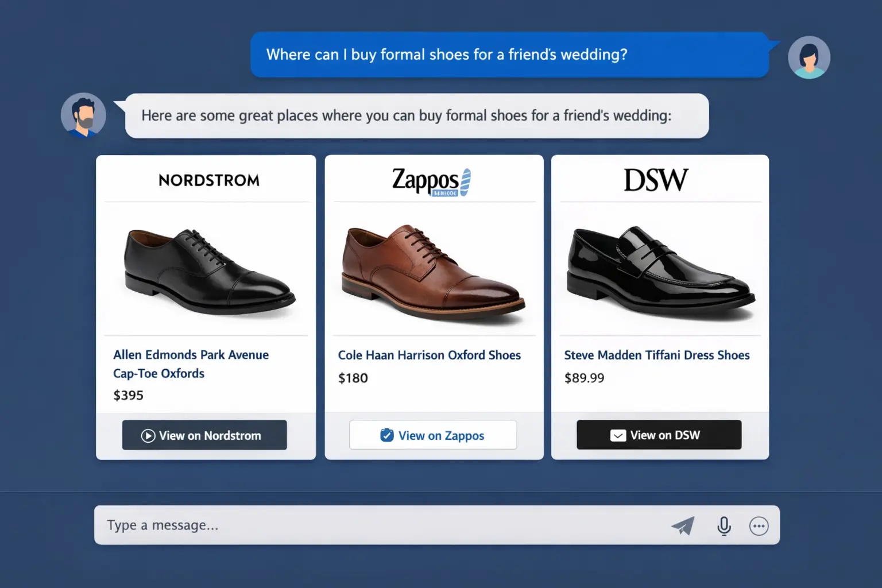Select the microphone voice input icon
This screenshot has height=588, width=882.
pos(724,525)
